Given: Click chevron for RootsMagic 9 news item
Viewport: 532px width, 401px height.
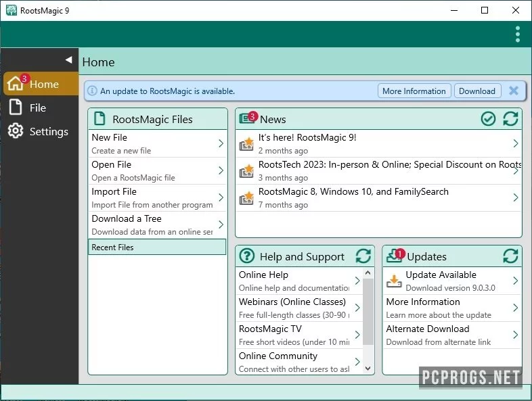Looking at the screenshot, I should [515, 143].
